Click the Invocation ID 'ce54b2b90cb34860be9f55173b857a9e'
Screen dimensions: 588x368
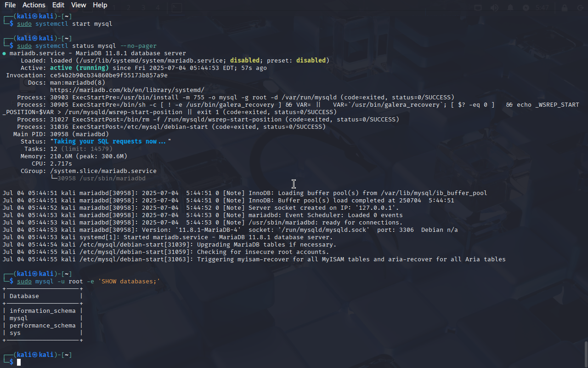tap(109, 75)
